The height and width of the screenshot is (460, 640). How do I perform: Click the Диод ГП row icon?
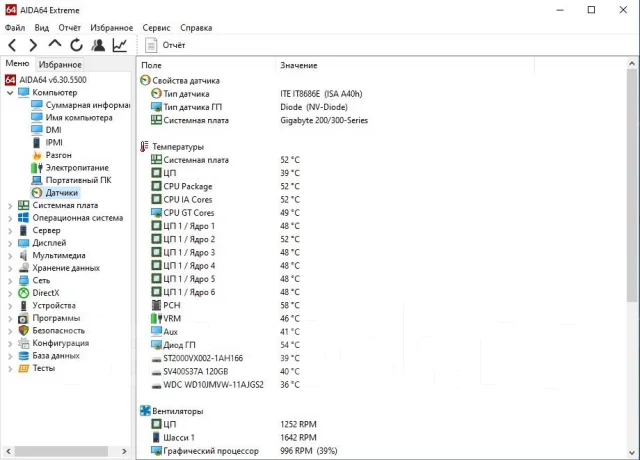tap(156, 345)
